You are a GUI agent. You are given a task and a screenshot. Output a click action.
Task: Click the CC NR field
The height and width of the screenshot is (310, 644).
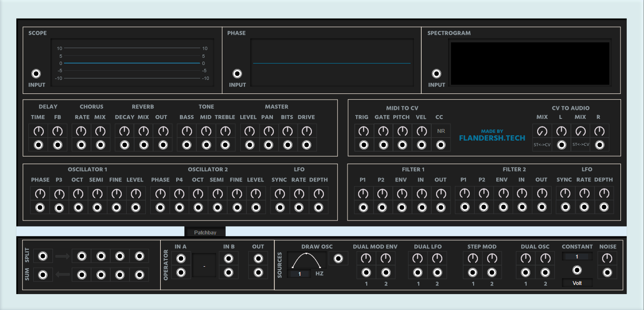(x=441, y=131)
